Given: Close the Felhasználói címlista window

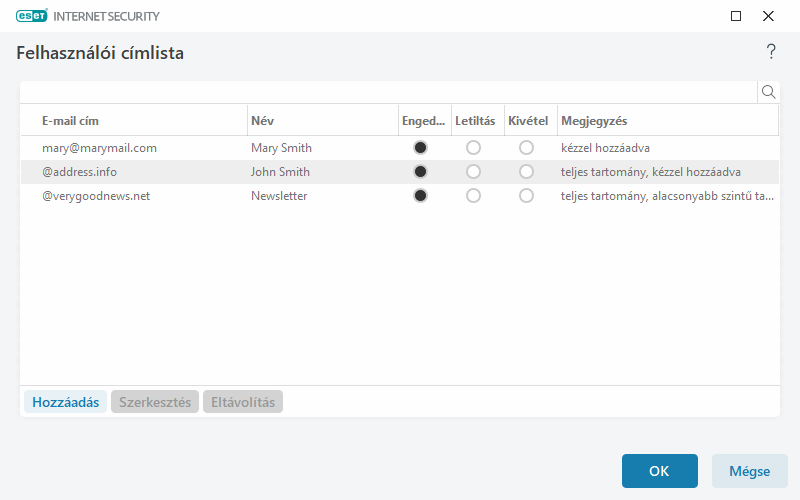Looking at the screenshot, I should 768,16.
